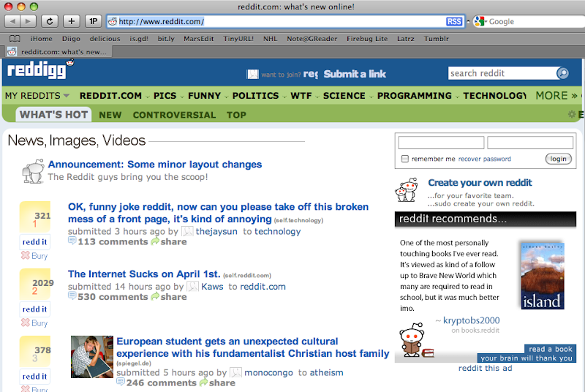Image resolution: width=585 pixels, height=392 pixels.
Task: Click the site favicon in address bar
Action: [x=113, y=22]
